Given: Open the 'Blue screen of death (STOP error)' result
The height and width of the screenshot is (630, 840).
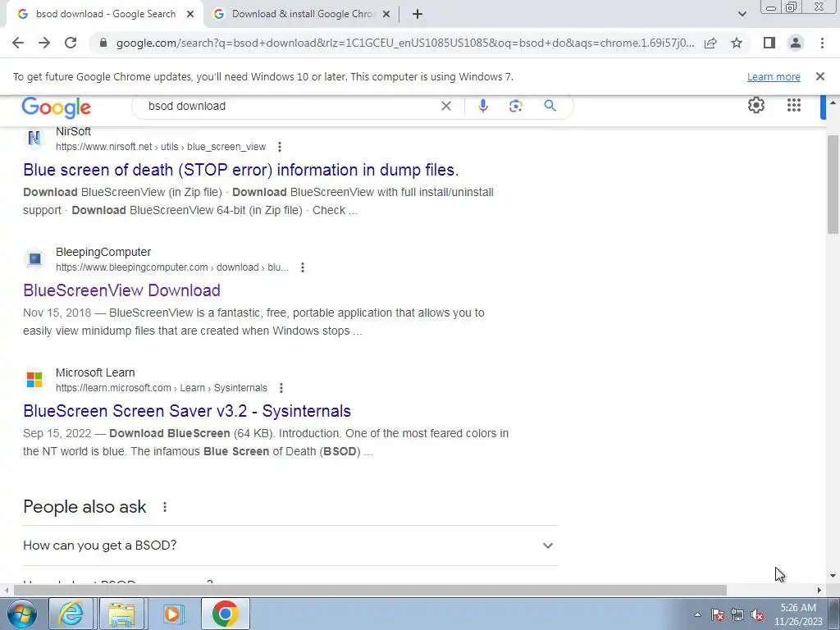Looking at the screenshot, I should click(x=241, y=170).
